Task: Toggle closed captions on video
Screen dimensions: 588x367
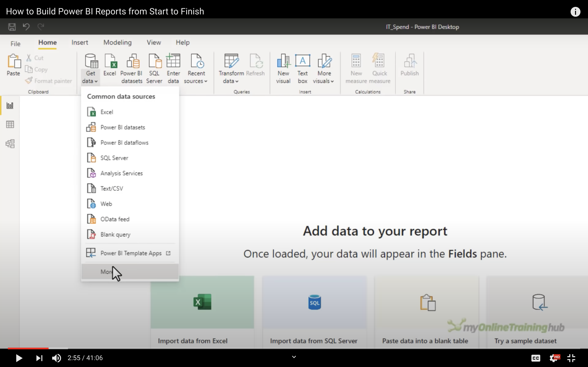Action: coord(535,358)
